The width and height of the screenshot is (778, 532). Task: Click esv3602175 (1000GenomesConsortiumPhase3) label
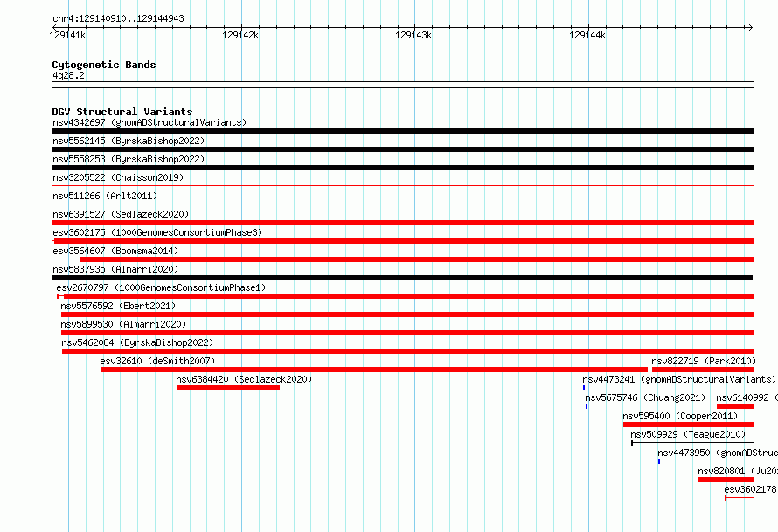point(157,232)
